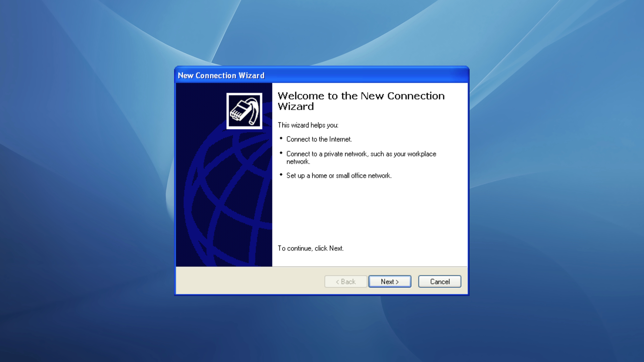Click 'To continue, click Next' text
The height and width of the screenshot is (362, 644).
pos(310,248)
